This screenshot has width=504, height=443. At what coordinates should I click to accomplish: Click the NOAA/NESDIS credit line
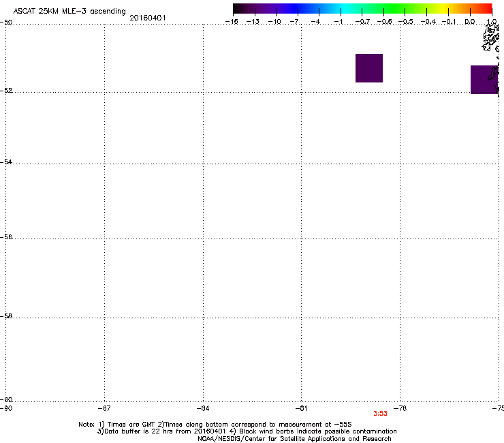[294, 439]
